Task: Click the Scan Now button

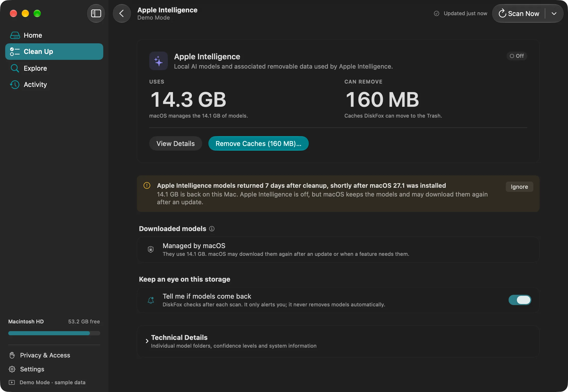Action: pos(519,13)
